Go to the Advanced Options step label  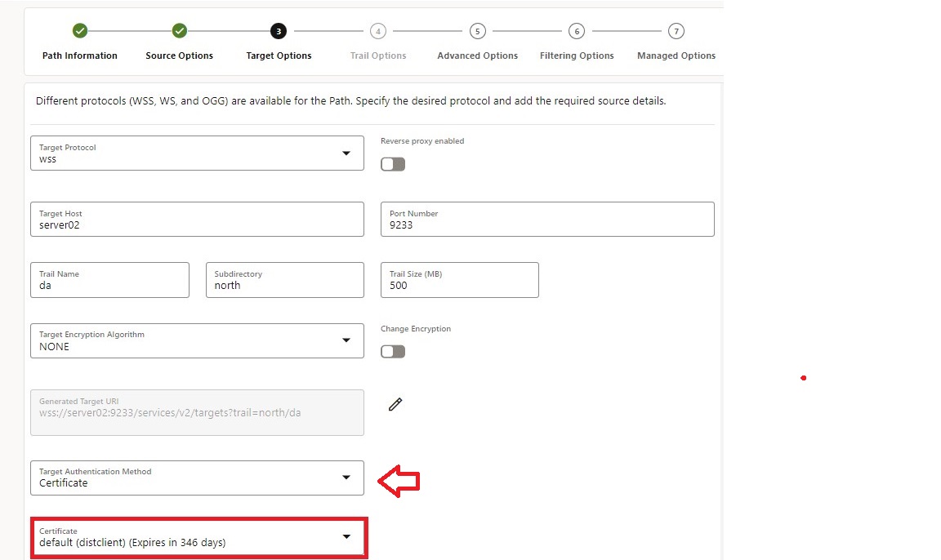pyautogui.click(x=477, y=56)
